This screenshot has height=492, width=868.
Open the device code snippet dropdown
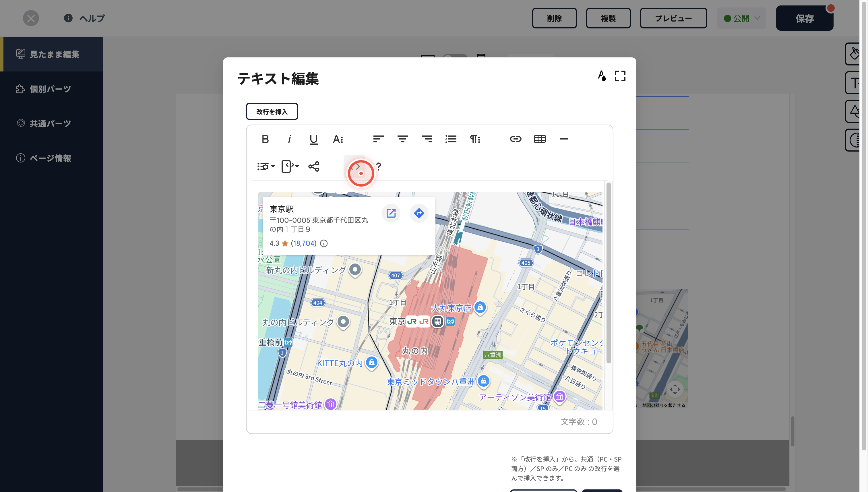290,166
